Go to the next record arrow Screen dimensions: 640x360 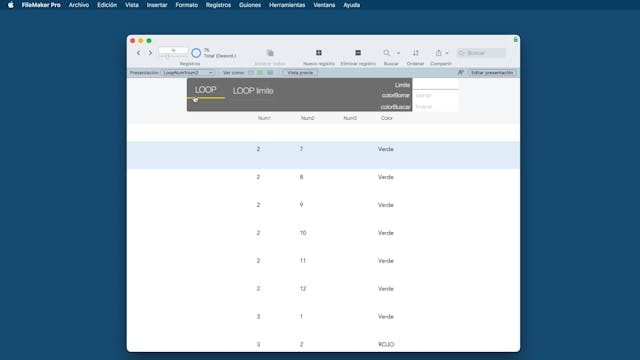150,53
